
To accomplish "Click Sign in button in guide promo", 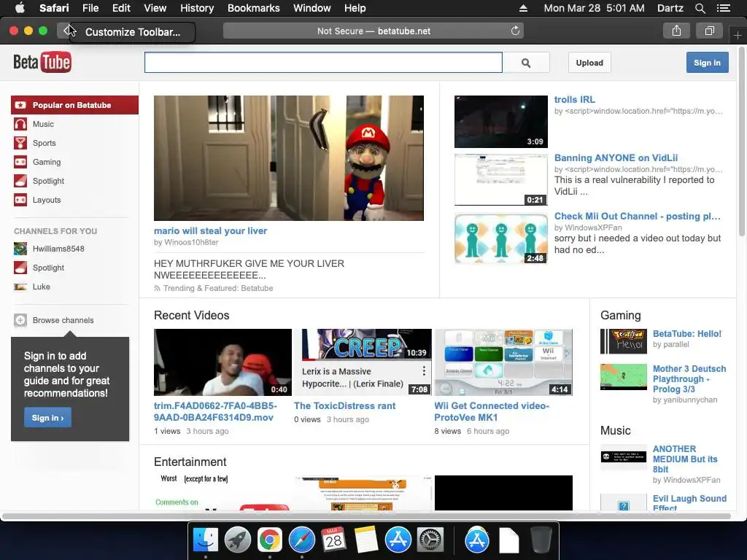I will click(x=47, y=418).
